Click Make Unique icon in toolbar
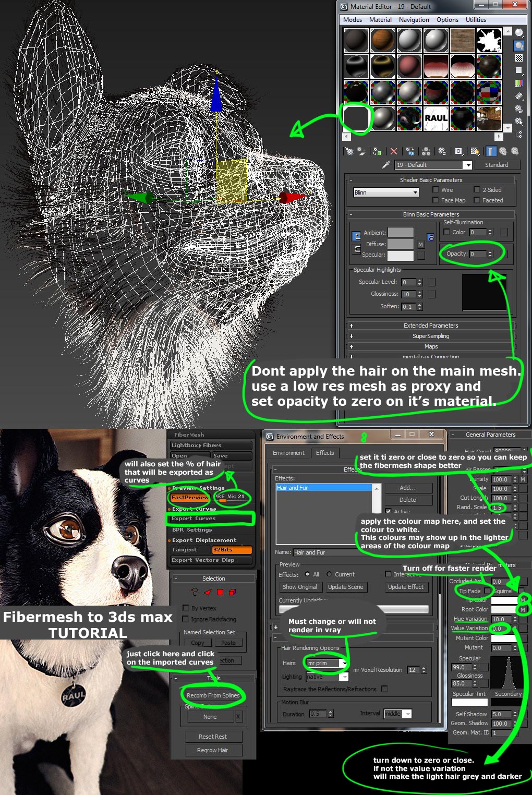 pyautogui.click(x=426, y=151)
